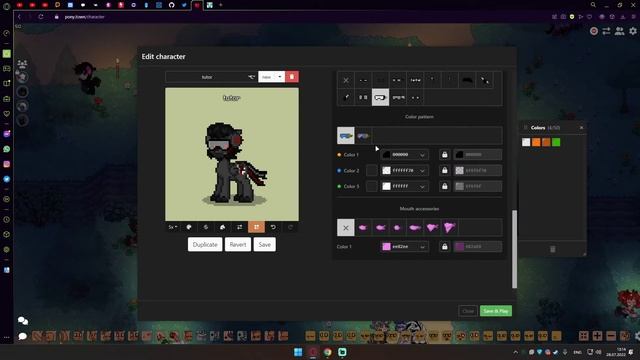640x360 pixels.
Task: Open Instagram in the browser sidebar
Action: coord(7,164)
